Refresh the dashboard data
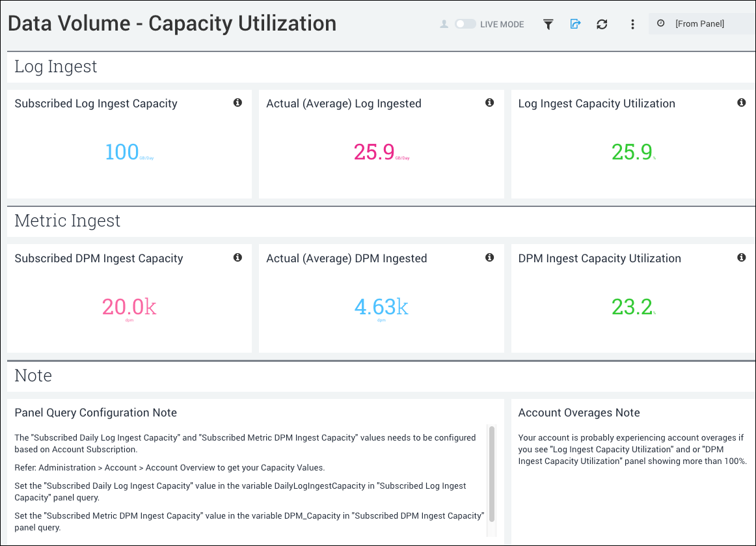The image size is (756, 546). [x=602, y=23]
